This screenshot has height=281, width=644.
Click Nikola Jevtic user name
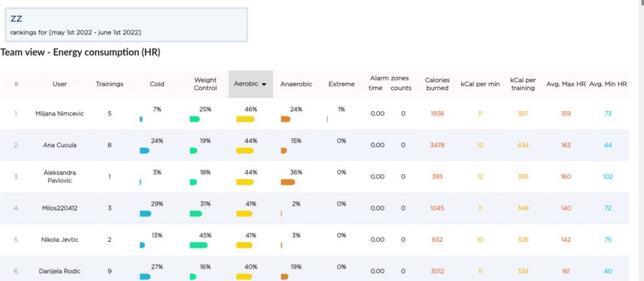60,240
